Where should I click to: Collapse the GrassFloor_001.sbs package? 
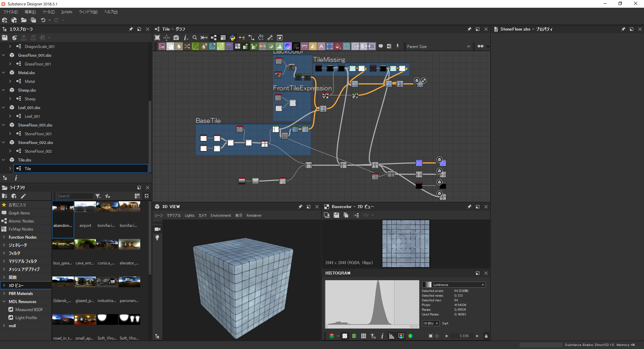3,55
